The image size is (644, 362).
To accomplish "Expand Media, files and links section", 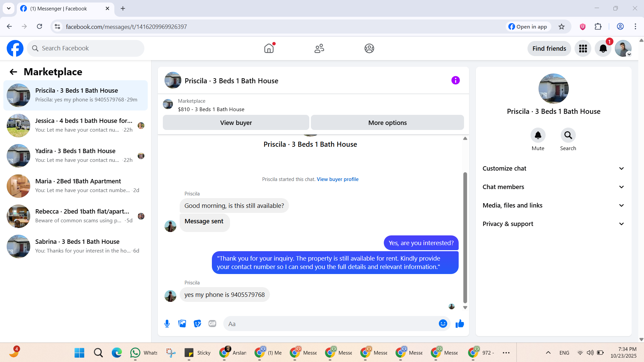I will click(x=553, y=206).
